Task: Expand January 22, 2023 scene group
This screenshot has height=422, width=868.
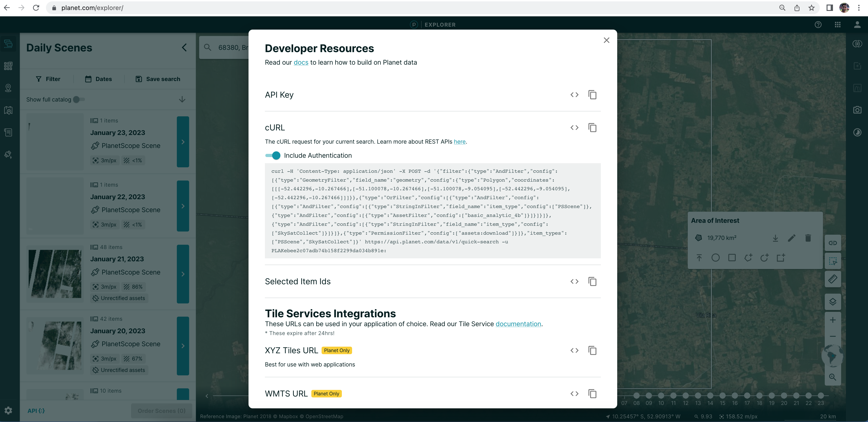Action: coord(183,206)
